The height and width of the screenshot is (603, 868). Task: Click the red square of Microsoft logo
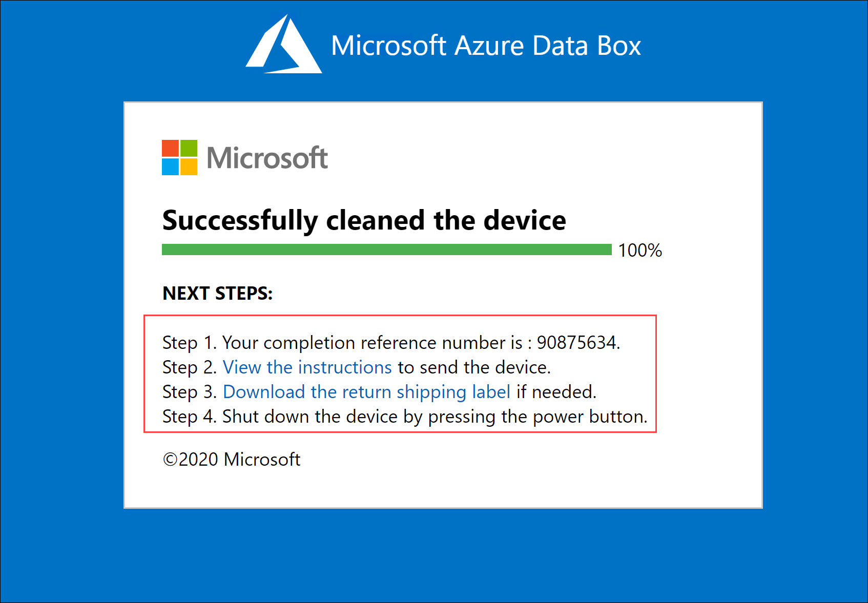pos(170,148)
